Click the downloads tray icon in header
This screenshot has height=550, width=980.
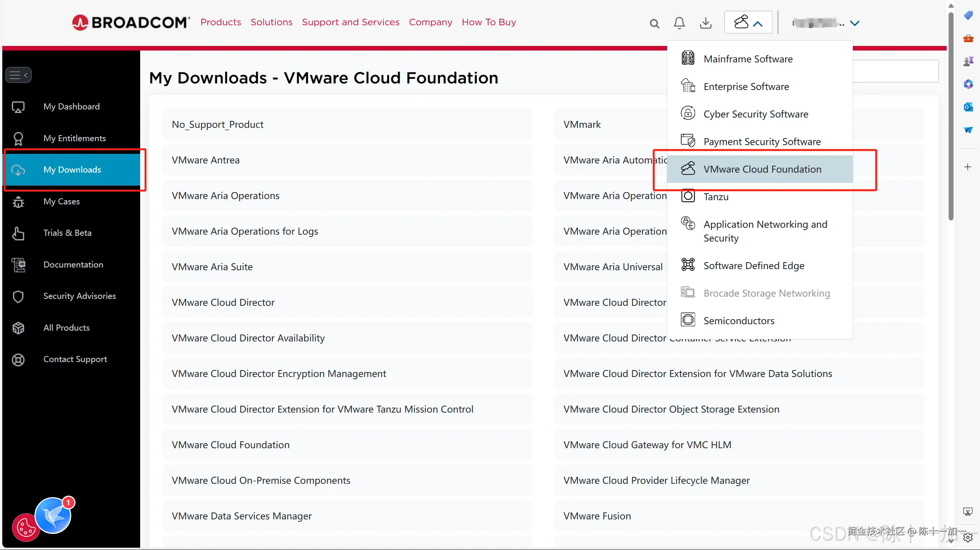click(x=705, y=23)
